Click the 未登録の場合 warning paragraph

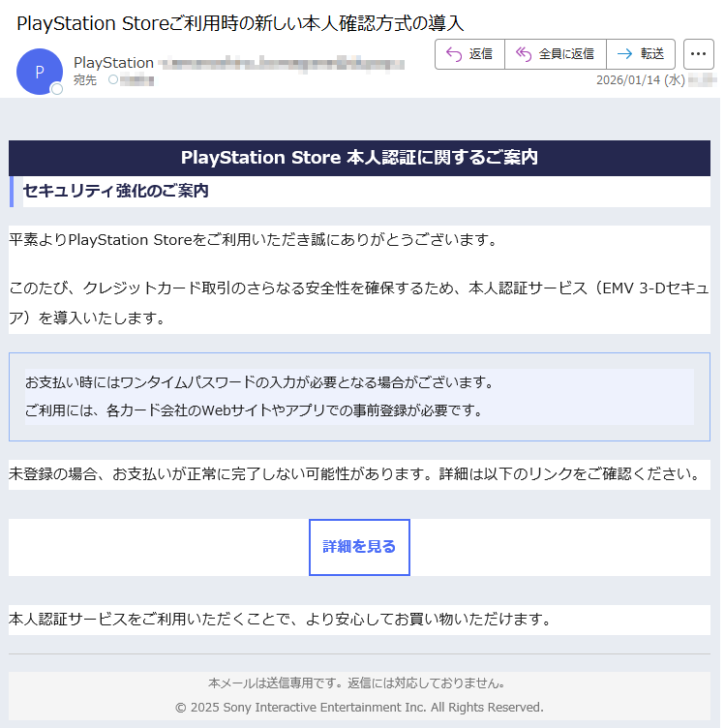(353, 474)
